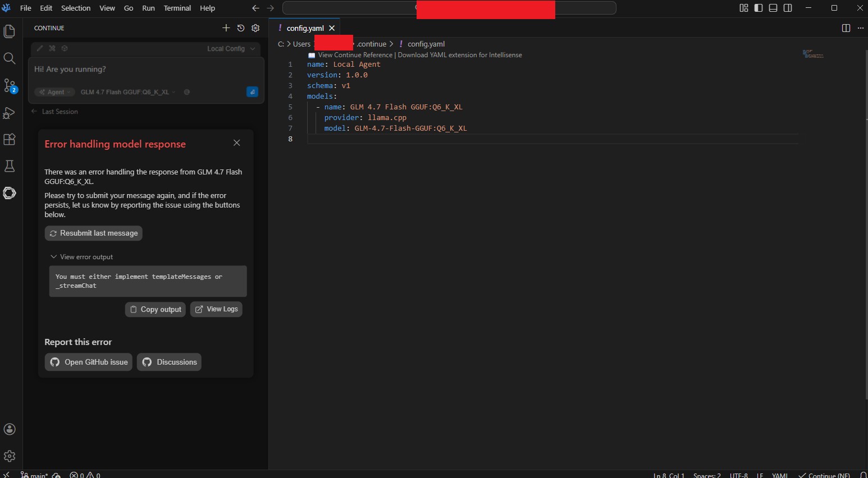Open the Run and Debug view
This screenshot has height=478, width=868.
(x=10, y=112)
